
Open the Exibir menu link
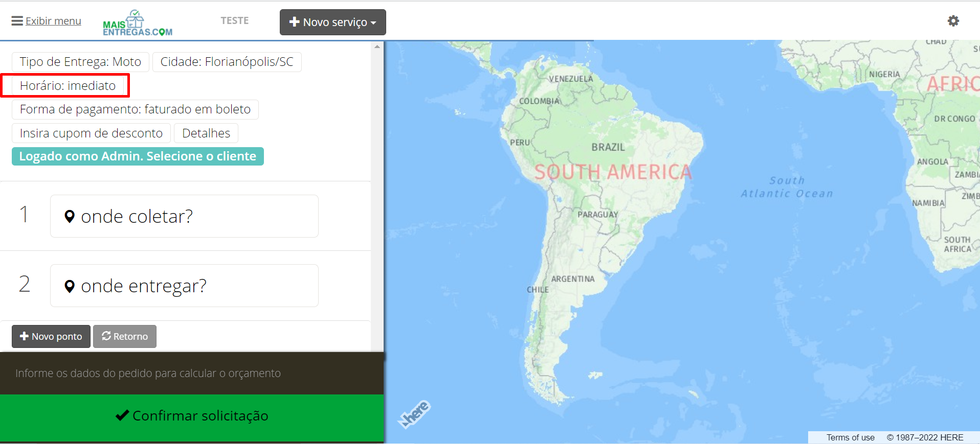(53, 21)
